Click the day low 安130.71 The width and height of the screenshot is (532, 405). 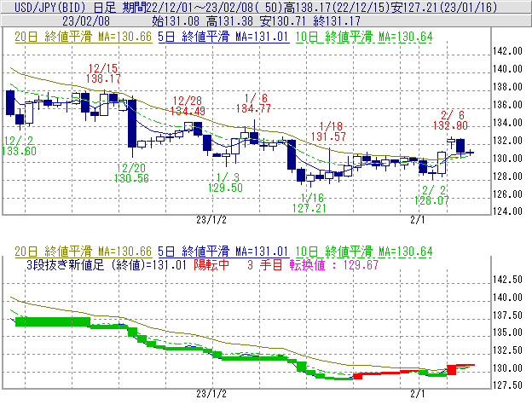click(x=283, y=21)
